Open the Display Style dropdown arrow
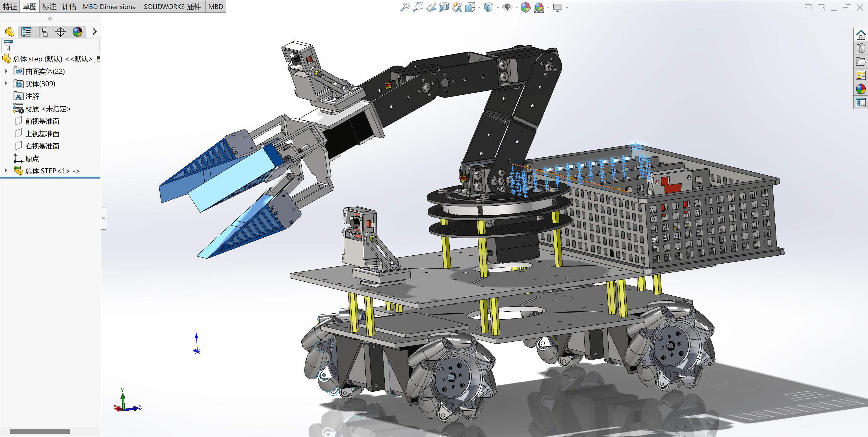Image resolution: width=868 pixels, height=437 pixels. click(498, 7)
